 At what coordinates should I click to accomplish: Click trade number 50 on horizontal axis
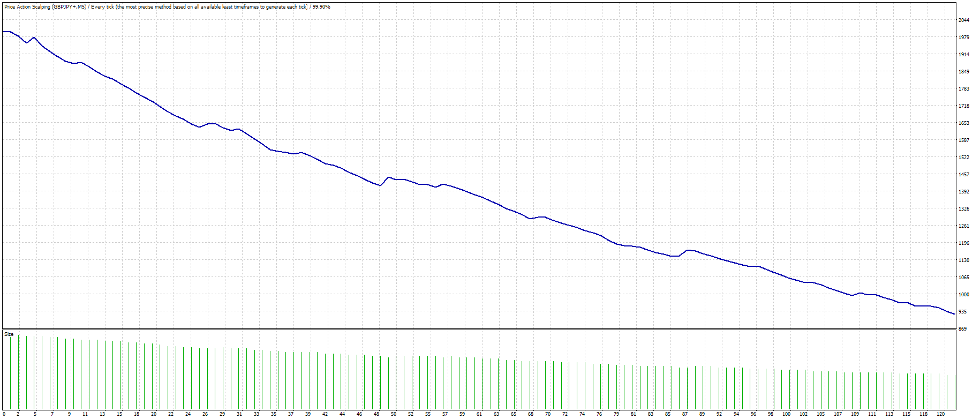[394, 414]
